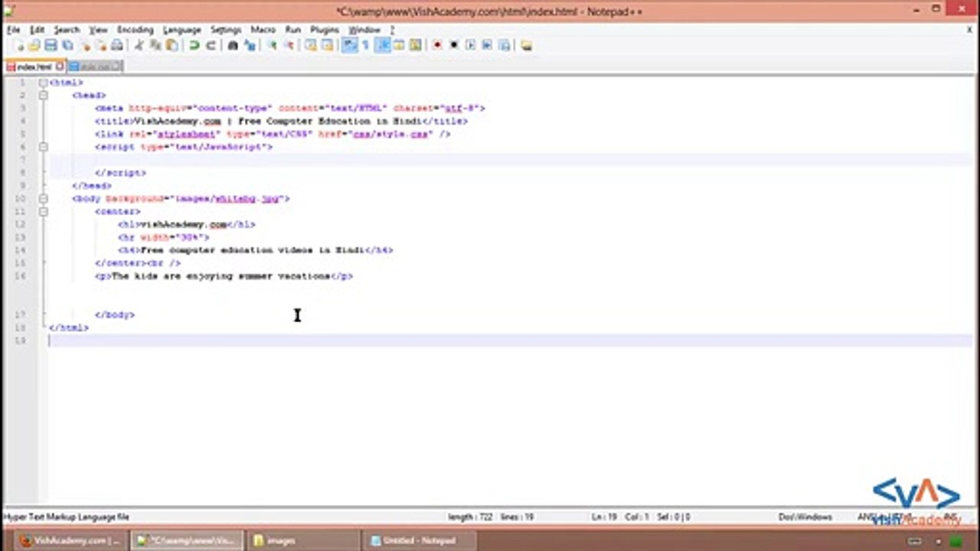Open the Replace toolbar icon

pos(250,45)
